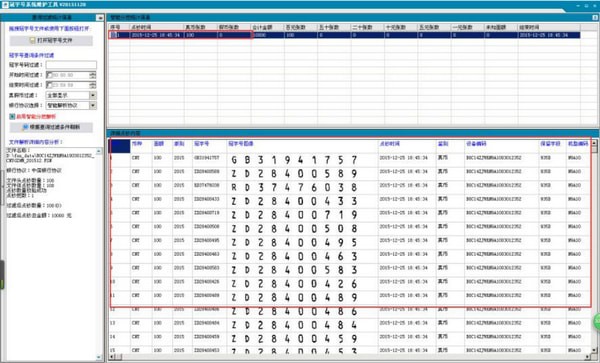Image resolution: width=600 pixels, height=363 pixels.
Task: Click the open file icon on 打开冠字号文件
Action: pyautogui.click(x=33, y=40)
